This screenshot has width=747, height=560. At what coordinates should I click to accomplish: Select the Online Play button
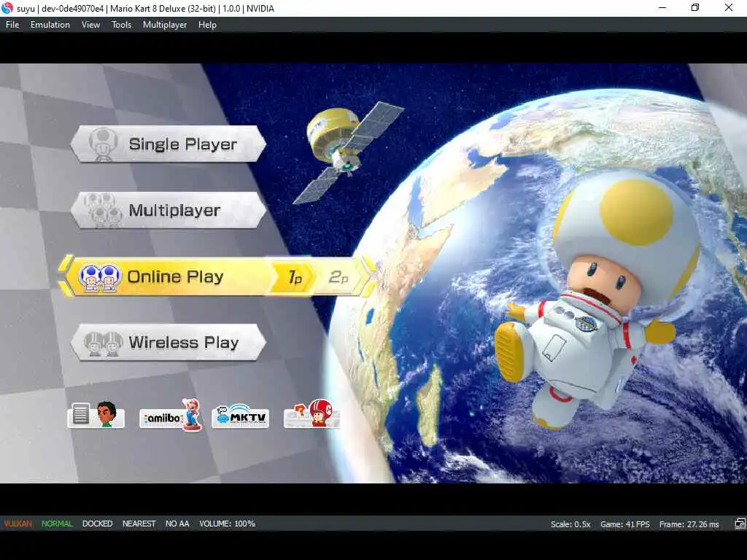pos(217,276)
